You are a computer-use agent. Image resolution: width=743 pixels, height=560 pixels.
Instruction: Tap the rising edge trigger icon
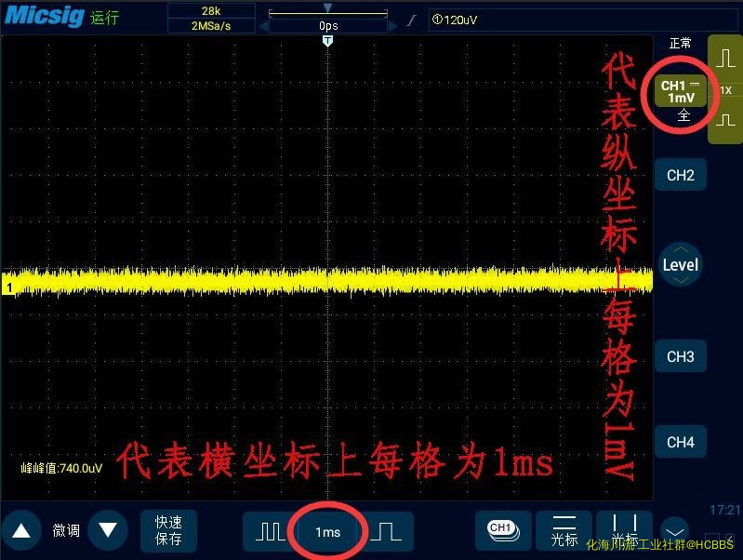[411, 20]
